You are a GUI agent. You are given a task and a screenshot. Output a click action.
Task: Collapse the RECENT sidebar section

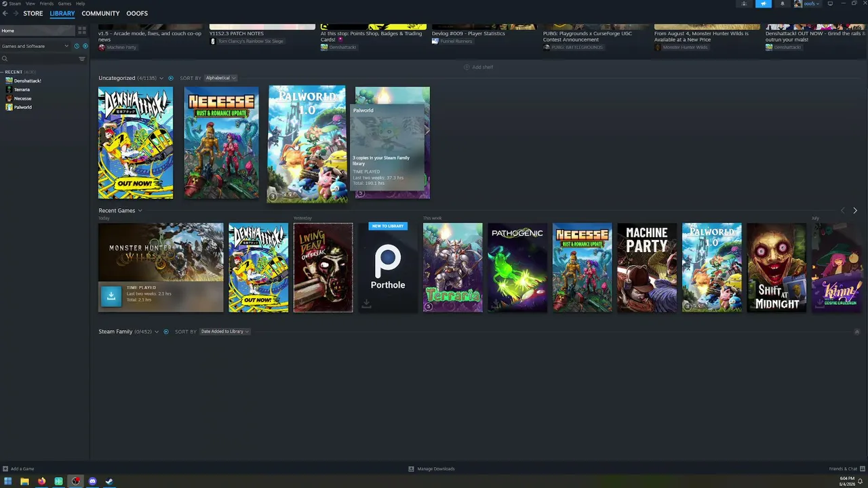coord(3,72)
